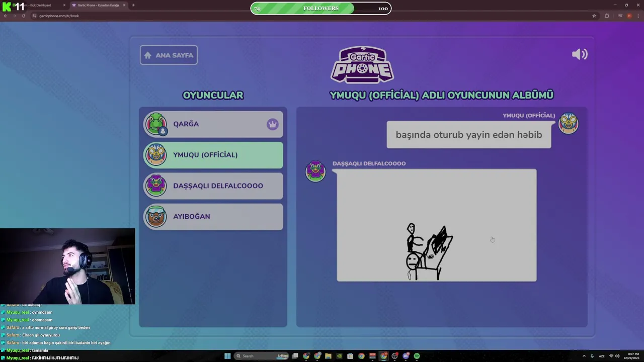
Task: Switch to the Gartic Phone browser tab
Action: tap(98, 5)
